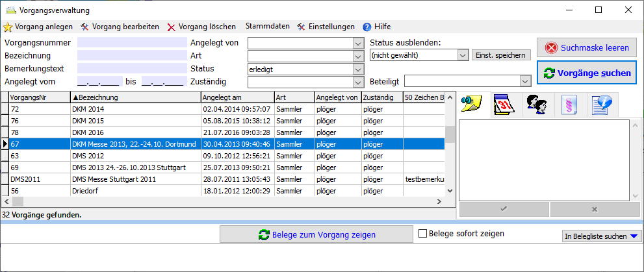Expand the Status dropdown showing erledigt
Viewport: 644px width, 272px height.
point(359,69)
